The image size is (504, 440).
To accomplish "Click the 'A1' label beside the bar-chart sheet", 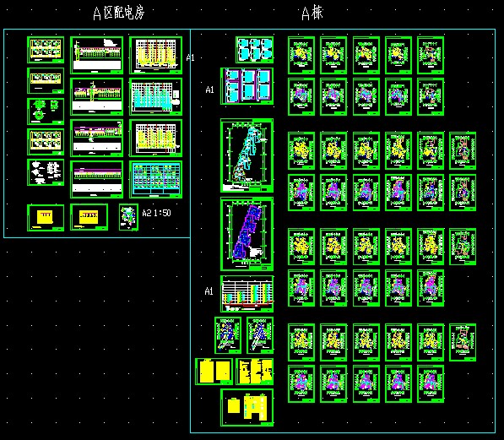I will (x=209, y=291).
